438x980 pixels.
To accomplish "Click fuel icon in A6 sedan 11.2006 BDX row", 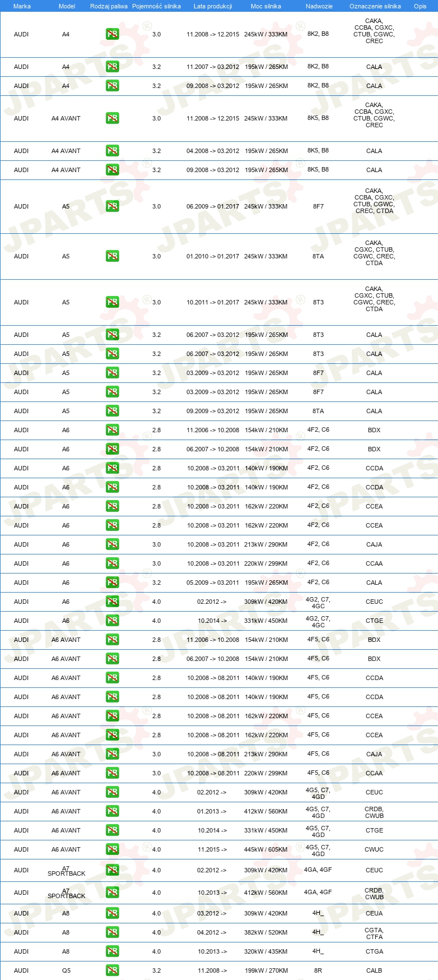I will click(x=113, y=430).
